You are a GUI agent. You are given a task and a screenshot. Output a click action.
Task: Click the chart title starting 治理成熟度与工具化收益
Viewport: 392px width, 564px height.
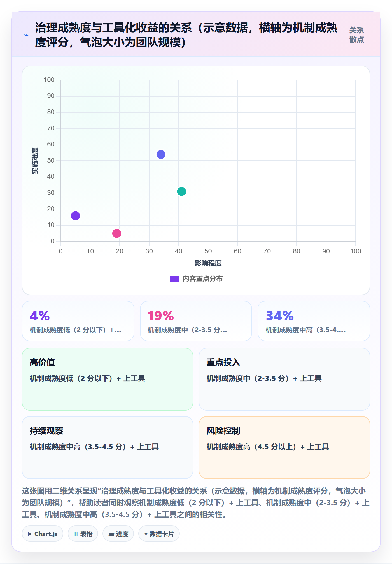tap(186, 35)
